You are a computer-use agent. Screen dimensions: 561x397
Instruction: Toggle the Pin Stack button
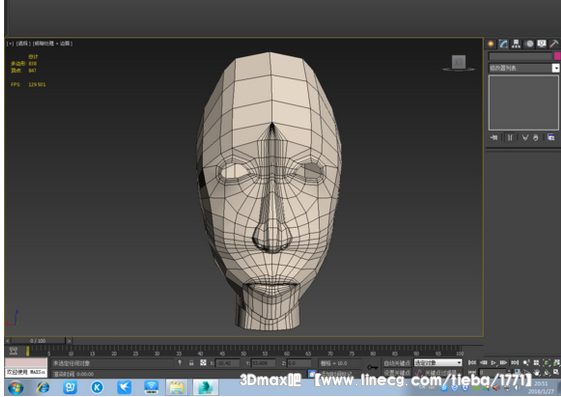[494, 138]
